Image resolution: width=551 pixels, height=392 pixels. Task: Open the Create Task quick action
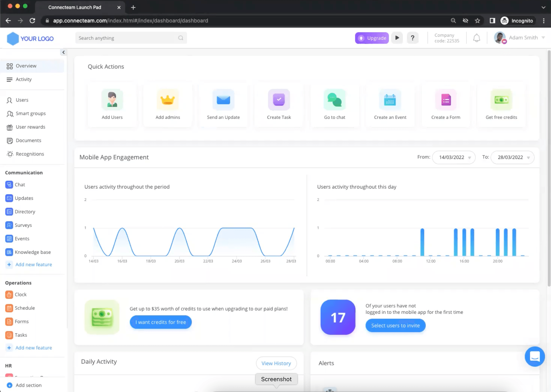click(279, 105)
